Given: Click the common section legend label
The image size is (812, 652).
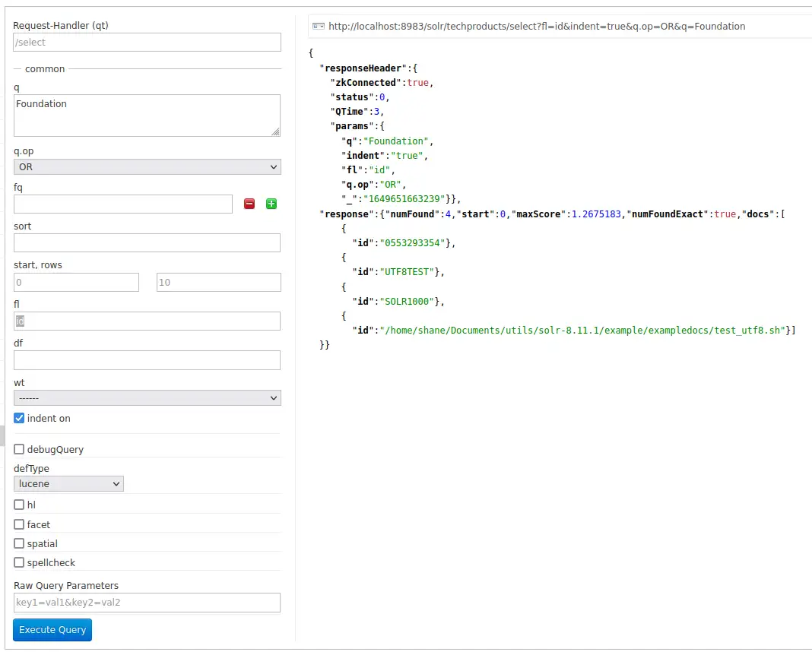Looking at the screenshot, I should pos(45,69).
